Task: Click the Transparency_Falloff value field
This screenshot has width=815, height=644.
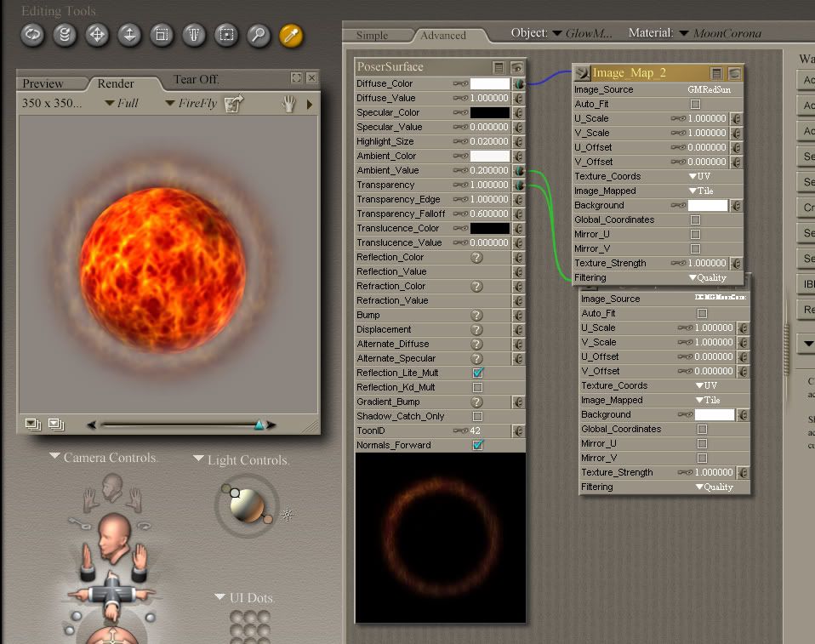Action: point(489,214)
